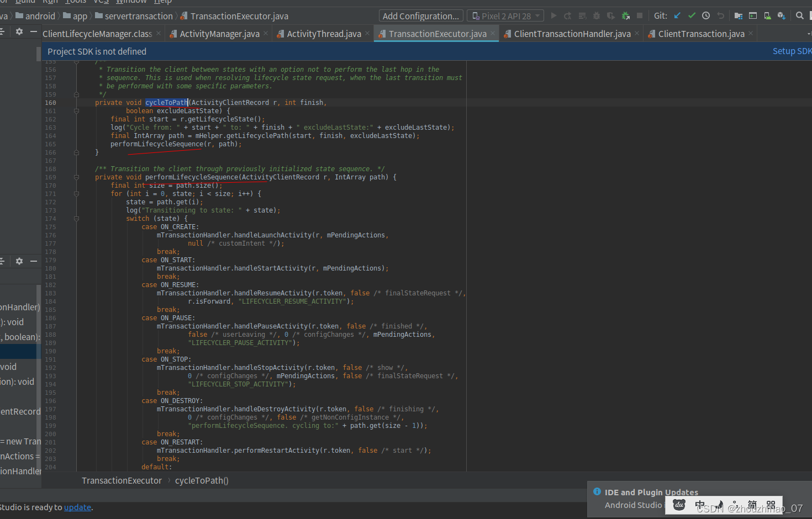Image resolution: width=812 pixels, height=519 pixels.
Task: Click the Baidu IME du logo icon
Action: click(x=679, y=505)
